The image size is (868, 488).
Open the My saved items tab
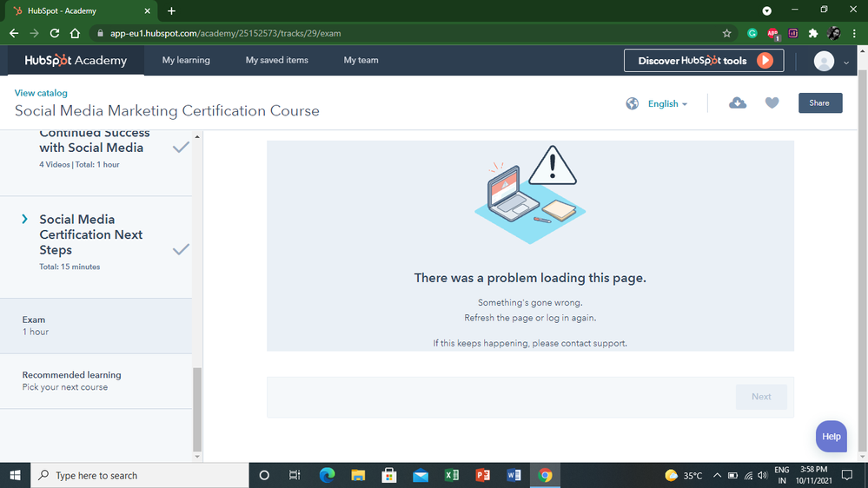277,60
